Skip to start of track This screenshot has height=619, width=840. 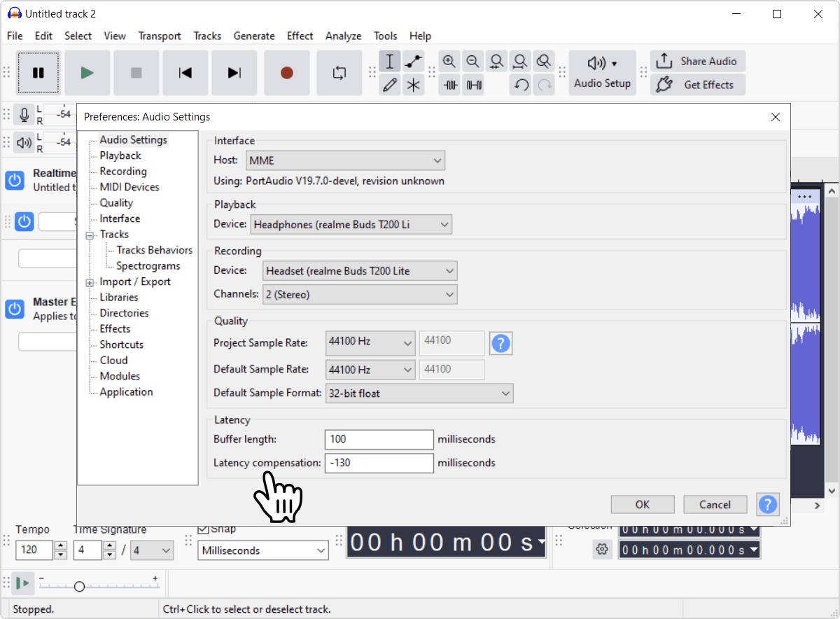coord(185,73)
